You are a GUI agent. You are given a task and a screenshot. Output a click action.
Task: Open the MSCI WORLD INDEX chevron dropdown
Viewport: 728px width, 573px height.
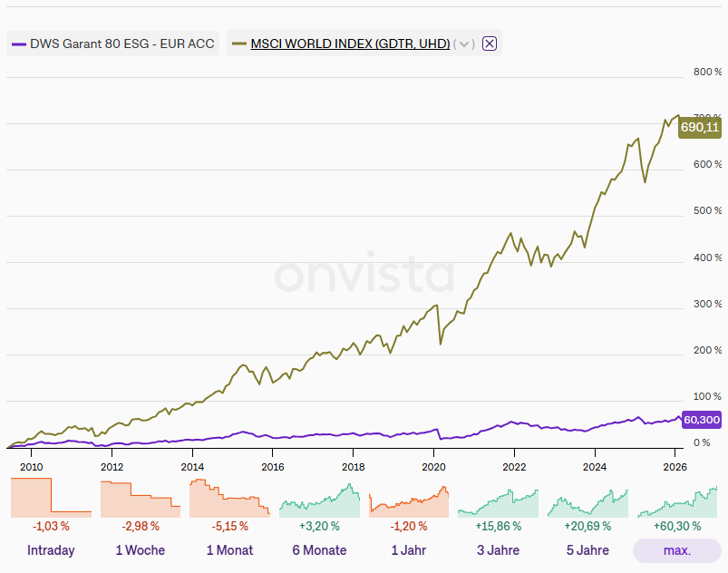click(463, 44)
